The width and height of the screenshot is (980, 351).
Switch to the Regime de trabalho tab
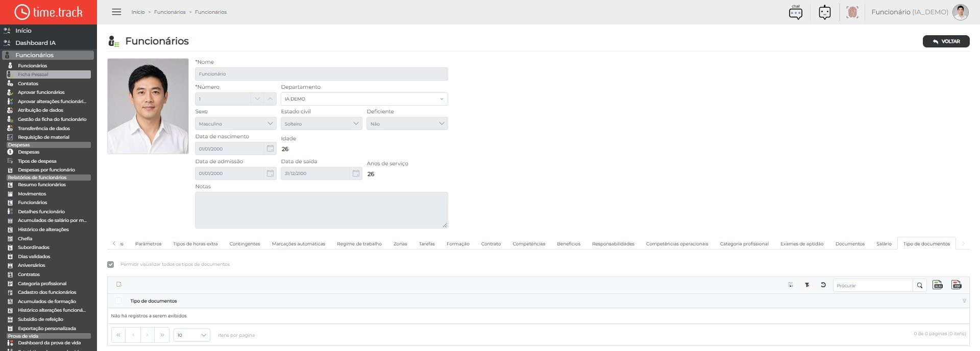tap(359, 244)
